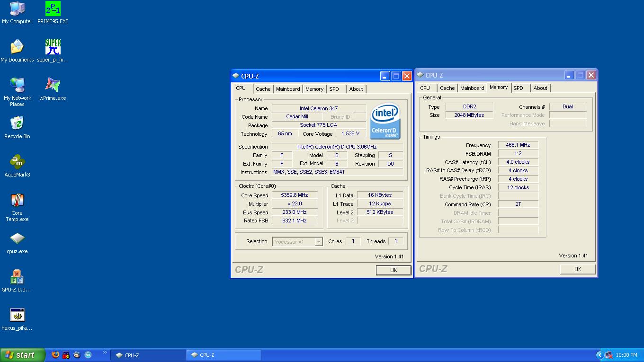Switch to the first CPU-Z taskbar button

pos(148,355)
